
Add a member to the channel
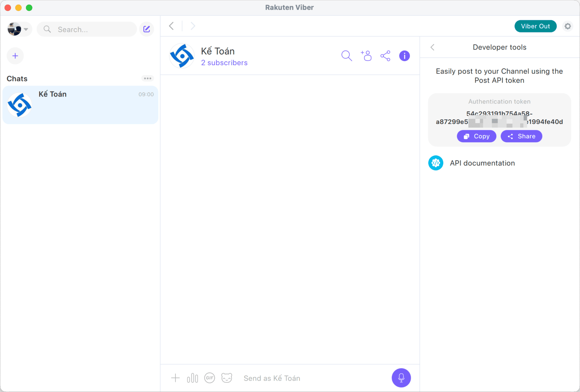(x=366, y=56)
